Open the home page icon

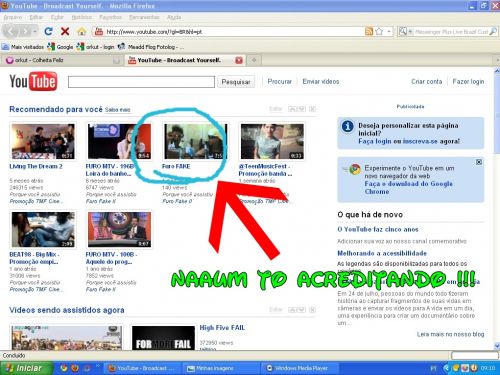click(x=82, y=31)
